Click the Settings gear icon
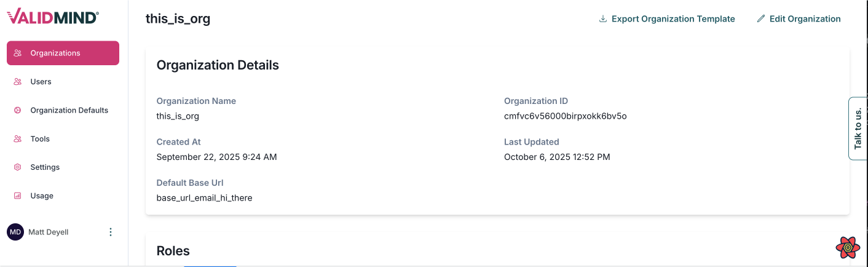Screen dimensions: 868x267 pyautogui.click(x=18, y=167)
